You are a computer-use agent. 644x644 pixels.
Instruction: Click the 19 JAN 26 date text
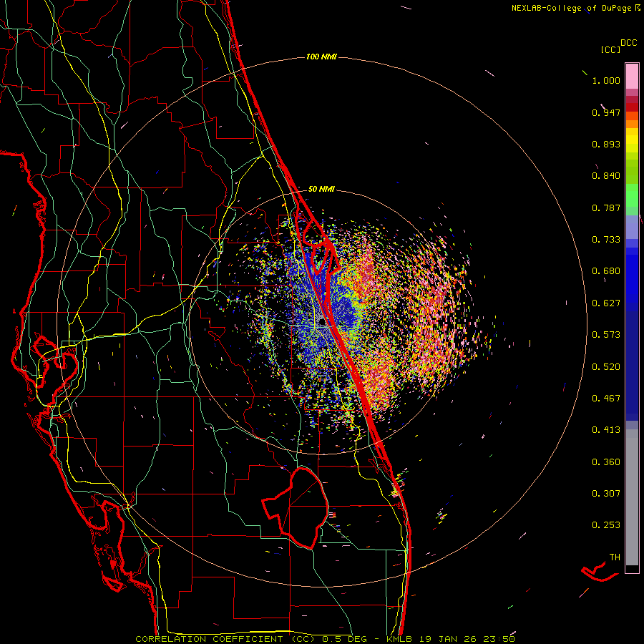(448, 639)
